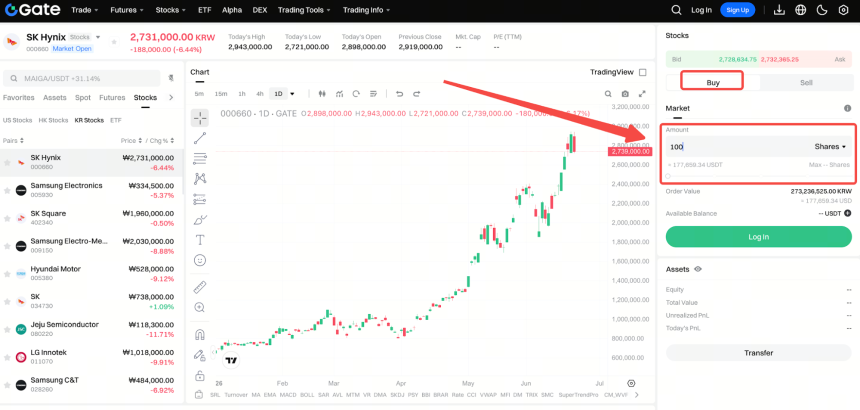Favorite SK Square with its star
This screenshot has height=410, width=860.
point(7,218)
